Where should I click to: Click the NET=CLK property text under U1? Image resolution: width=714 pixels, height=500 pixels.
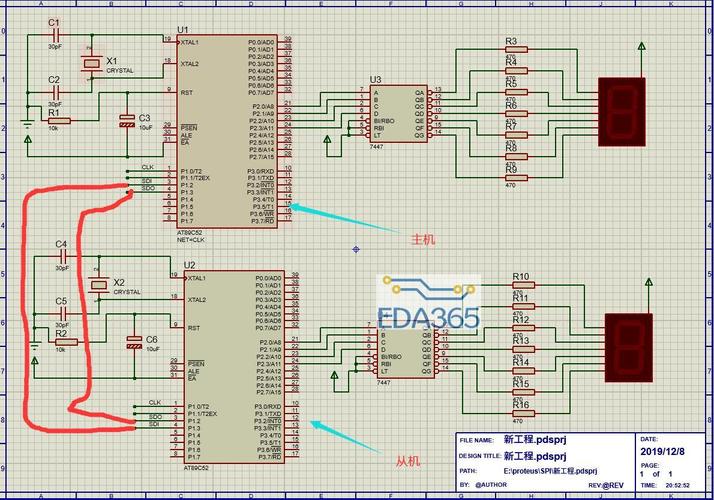[x=191, y=240]
